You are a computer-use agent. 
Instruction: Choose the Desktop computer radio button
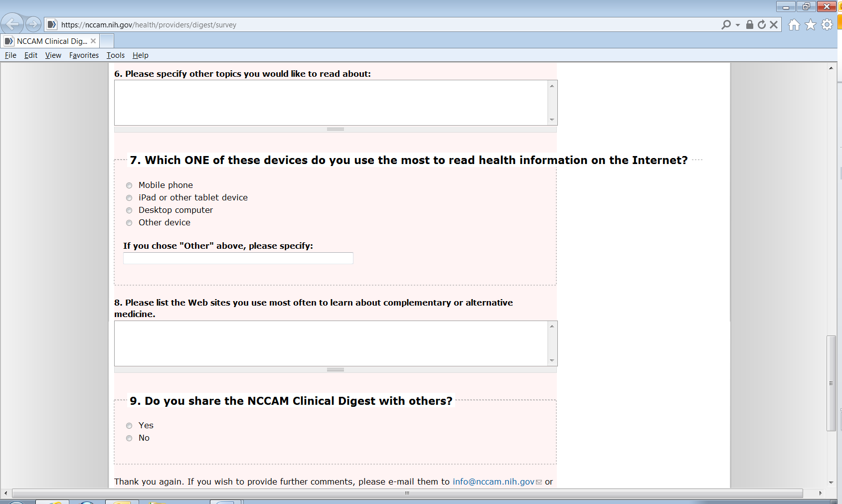click(x=129, y=210)
